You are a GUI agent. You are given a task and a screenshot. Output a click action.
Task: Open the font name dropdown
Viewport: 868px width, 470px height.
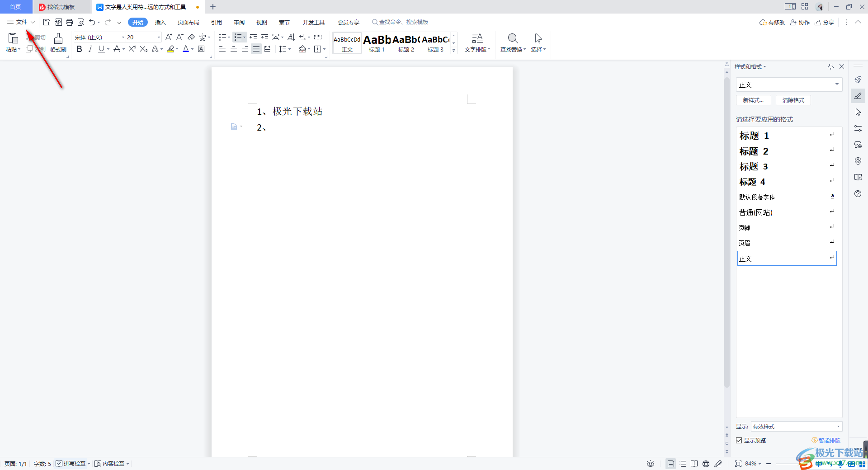point(123,37)
